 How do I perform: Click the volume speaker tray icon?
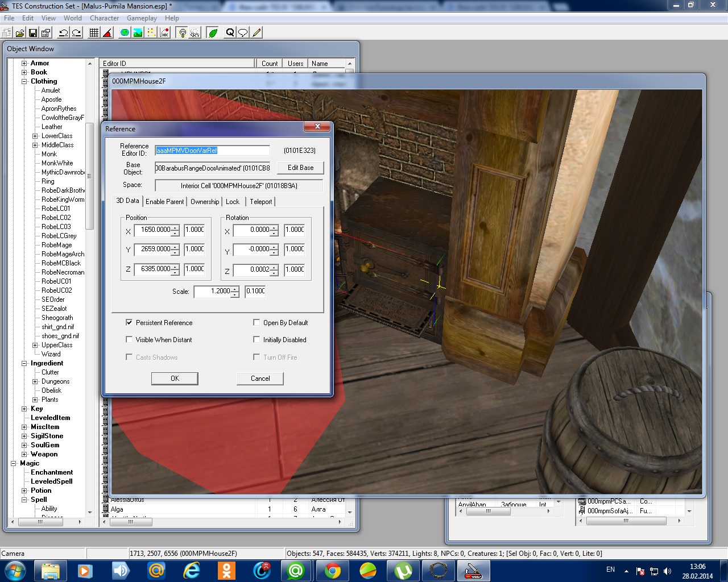pyautogui.click(x=667, y=571)
